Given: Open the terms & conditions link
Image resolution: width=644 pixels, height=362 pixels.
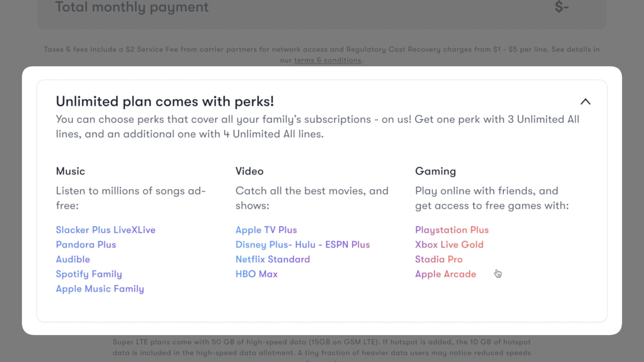Looking at the screenshot, I should [328, 60].
